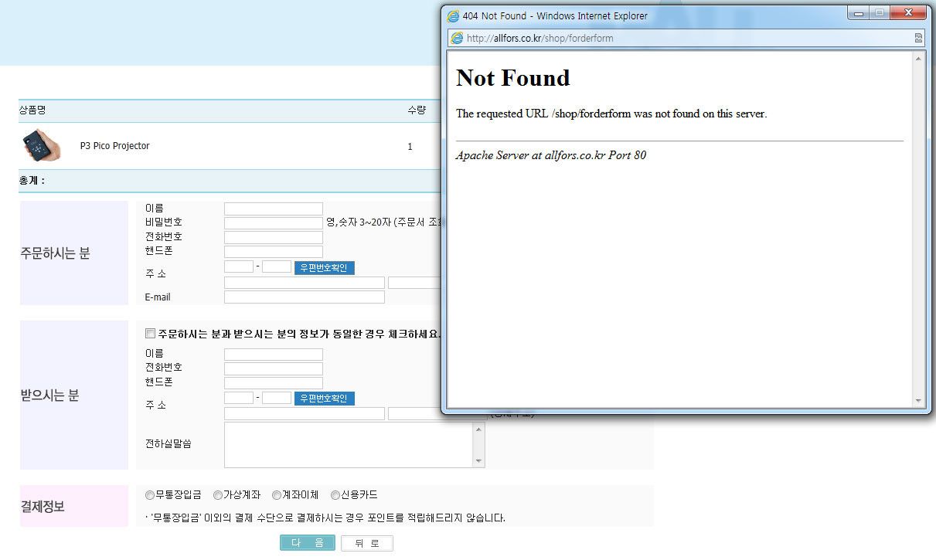Click popup window's scrollbar up arrow
Screen dimensions: 936x560
click(x=918, y=59)
